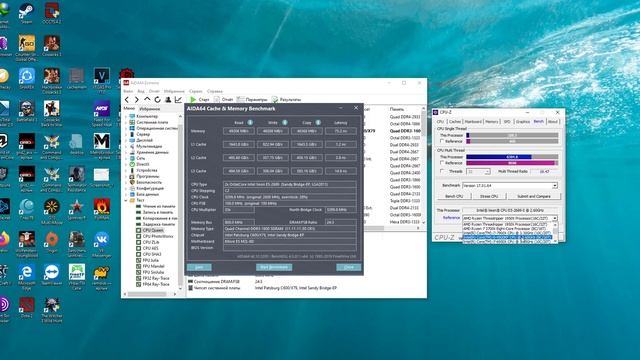Open Counter-Strike Global Offensive desktop icon
This screenshot has height=360, width=640.
pyautogui.click(x=27, y=47)
